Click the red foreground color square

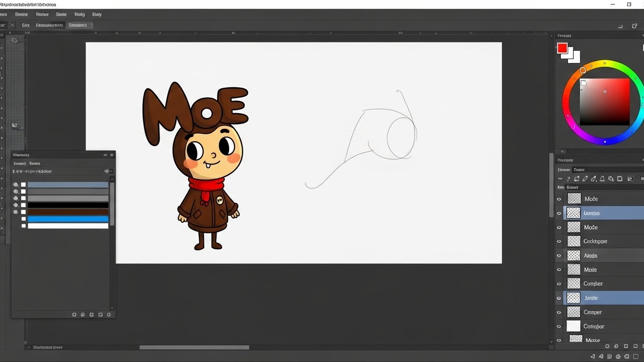pos(562,48)
